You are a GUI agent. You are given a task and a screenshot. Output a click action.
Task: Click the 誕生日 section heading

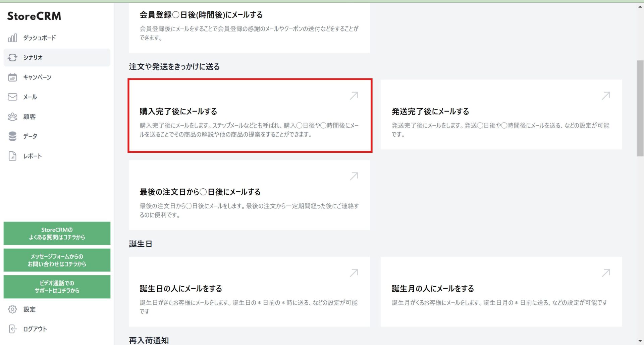[141, 244]
